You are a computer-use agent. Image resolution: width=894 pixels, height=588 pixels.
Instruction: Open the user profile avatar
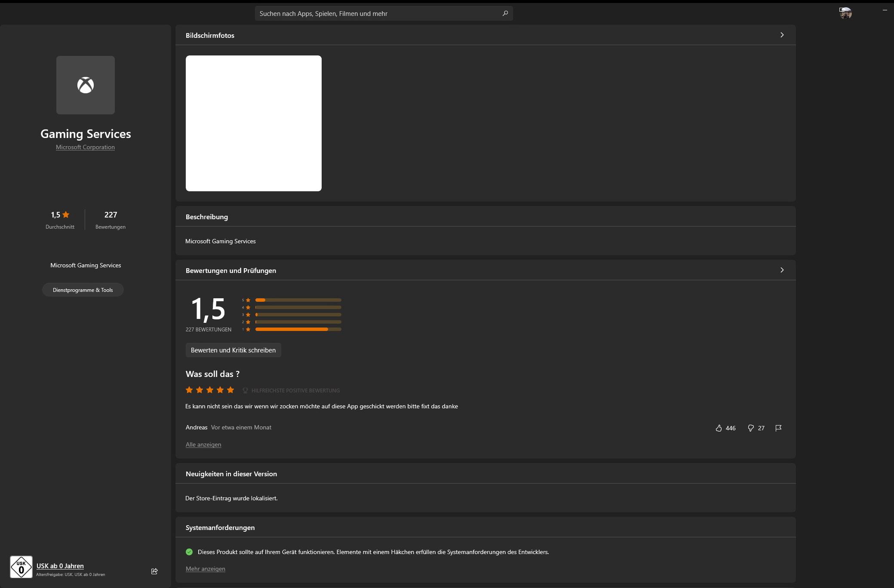click(x=845, y=13)
